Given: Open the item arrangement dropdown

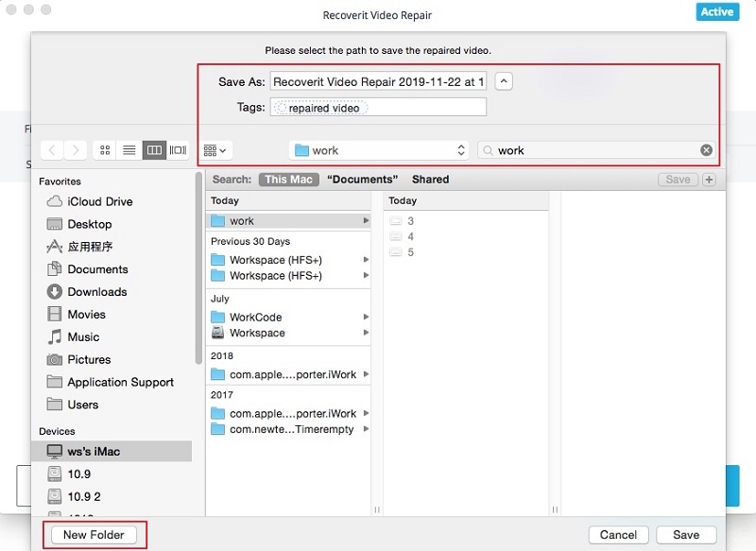Looking at the screenshot, I should [215, 150].
